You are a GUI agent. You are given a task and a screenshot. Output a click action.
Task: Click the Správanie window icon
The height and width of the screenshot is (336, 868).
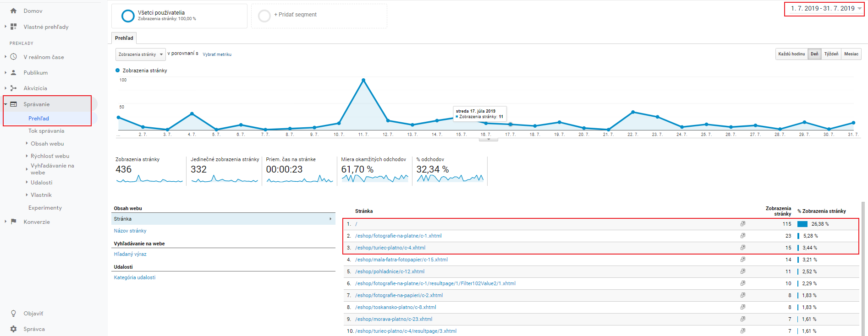pyautogui.click(x=13, y=104)
